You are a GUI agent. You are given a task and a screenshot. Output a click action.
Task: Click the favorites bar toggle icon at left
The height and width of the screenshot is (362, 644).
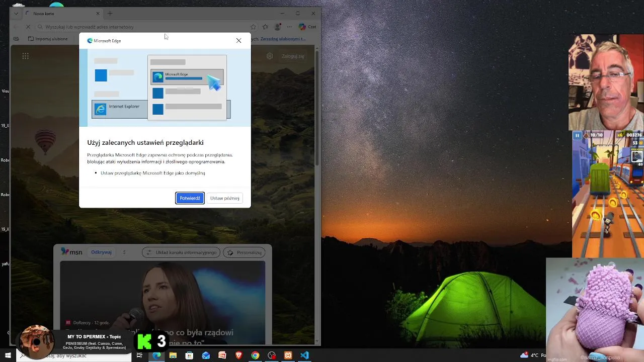click(16, 39)
